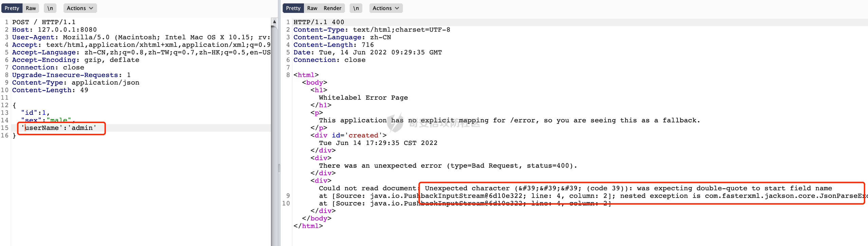Open the request Actions dropdown
The width and height of the screenshot is (868, 246).
pos(80,8)
